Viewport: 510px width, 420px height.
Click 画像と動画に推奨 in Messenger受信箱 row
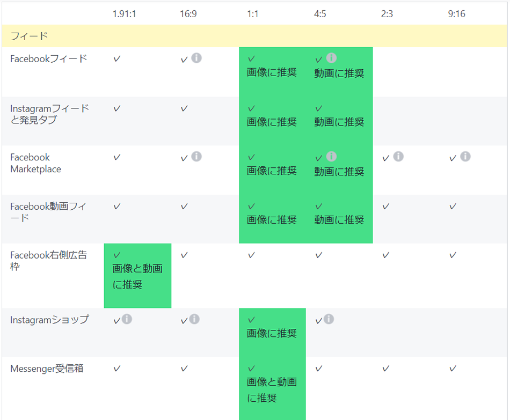point(272,390)
